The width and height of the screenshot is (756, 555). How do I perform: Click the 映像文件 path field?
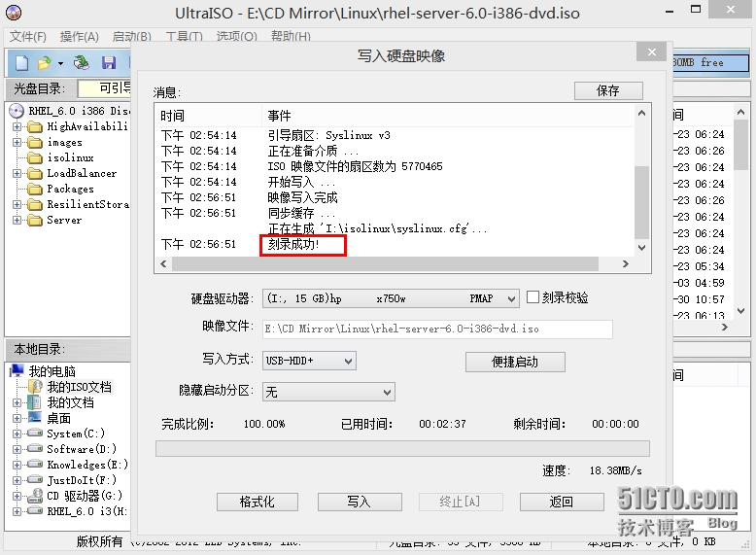point(437,329)
